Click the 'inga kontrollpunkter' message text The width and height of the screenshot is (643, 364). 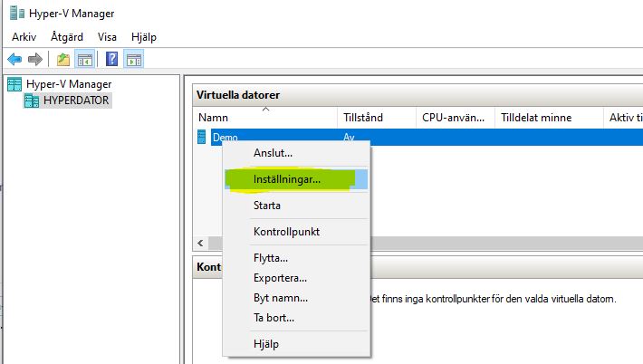coord(492,299)
